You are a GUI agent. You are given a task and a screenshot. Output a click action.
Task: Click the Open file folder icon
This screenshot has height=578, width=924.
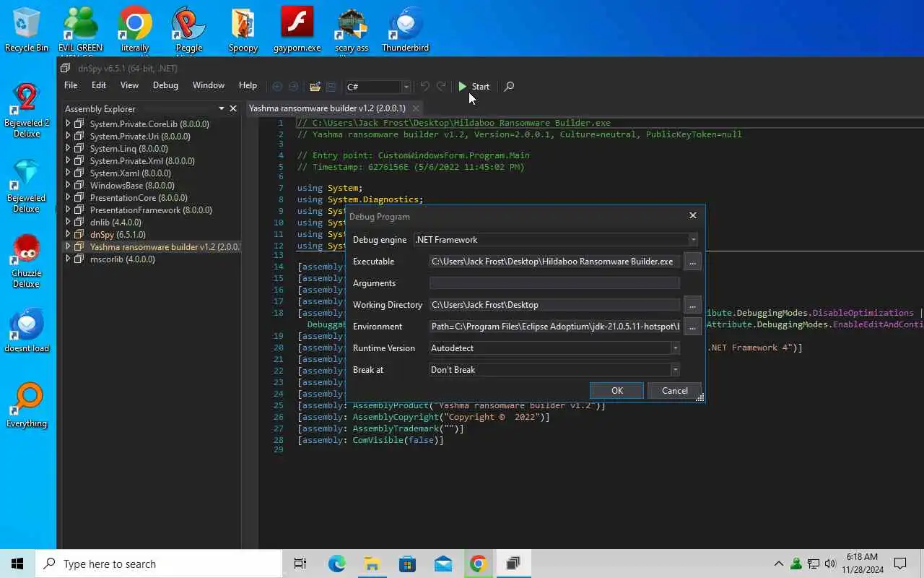point(315,87)
